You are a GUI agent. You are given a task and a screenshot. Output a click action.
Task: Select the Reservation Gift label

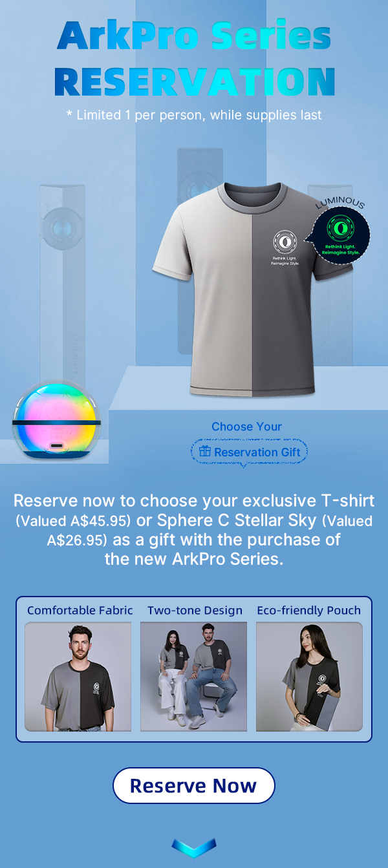pos(257,452)
